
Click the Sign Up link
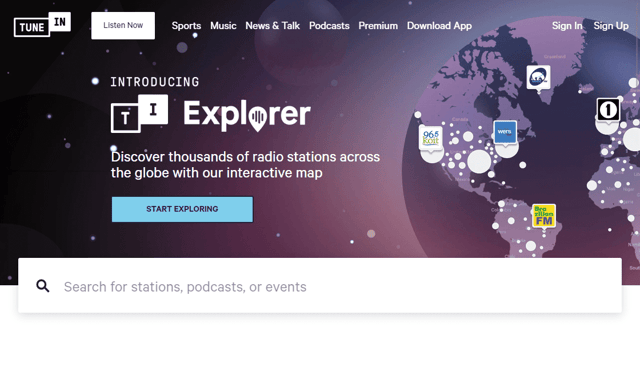(x=611, y=26)
